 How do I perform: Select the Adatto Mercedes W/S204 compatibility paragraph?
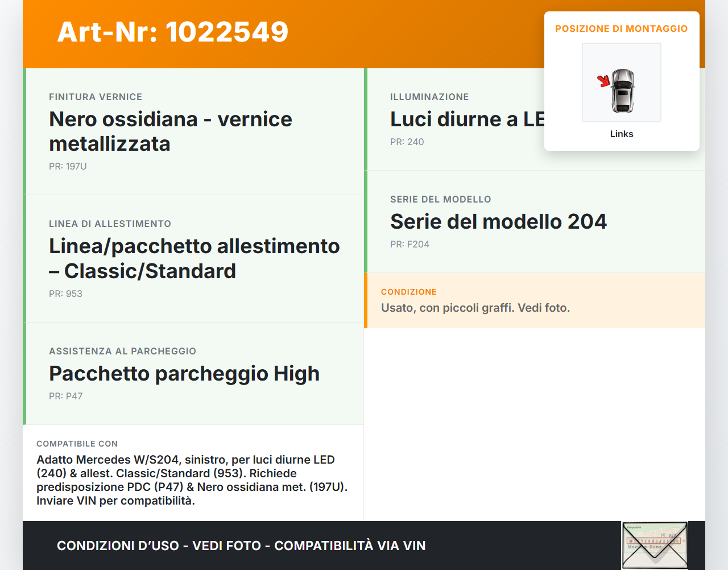point(192,480)
